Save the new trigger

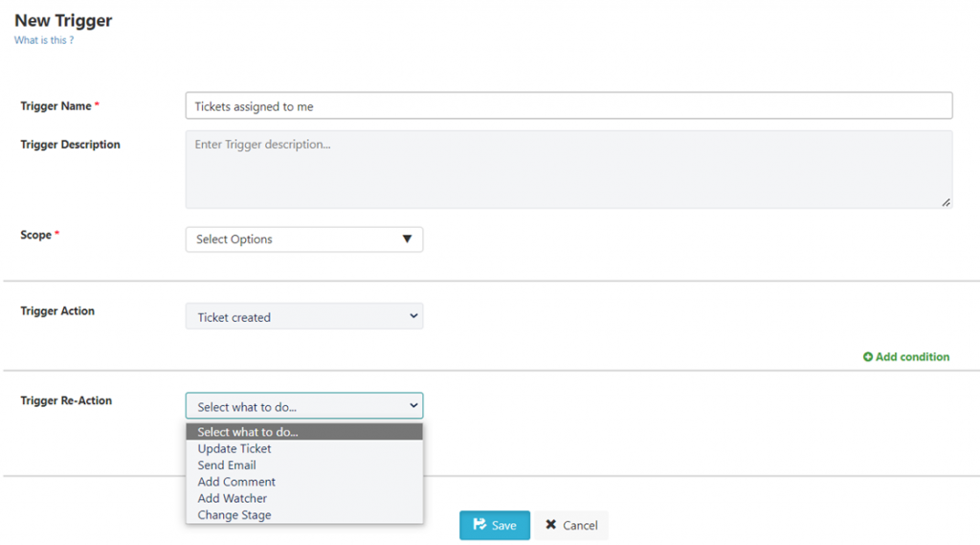click(x=495, y=525)
